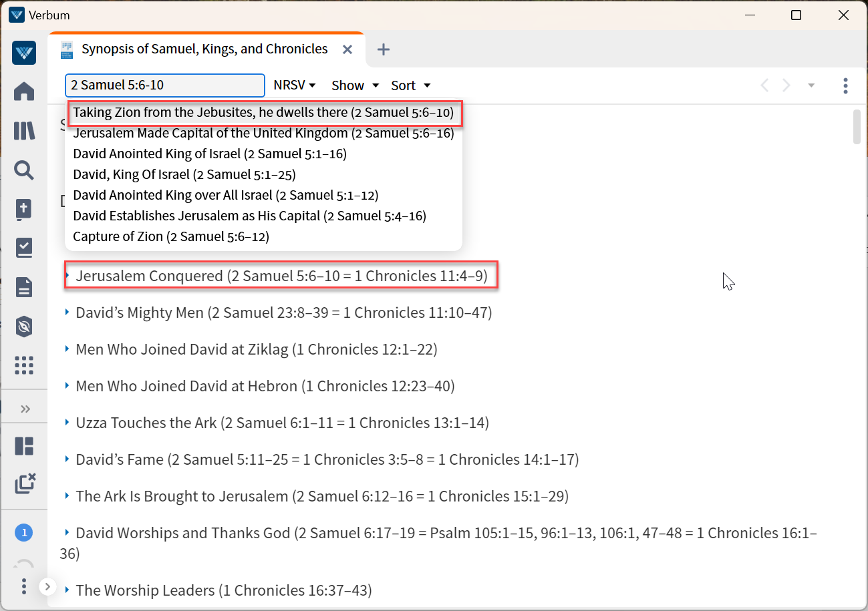Expand the Uzza Touches the Ark triangle

coord(67,422)
